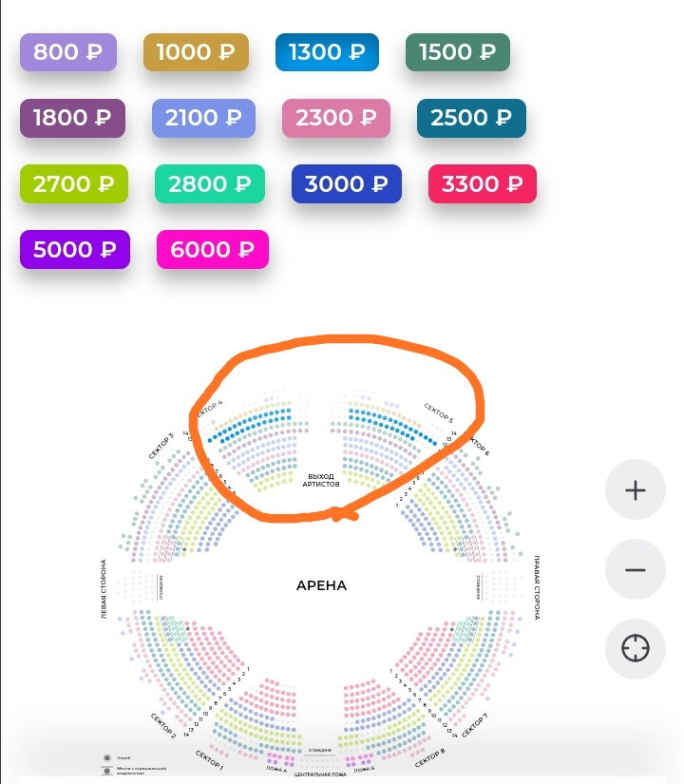Filter seats by 2800 ₽ price
The width and height of the screenshot is (684, 784).
pos(210,184)
